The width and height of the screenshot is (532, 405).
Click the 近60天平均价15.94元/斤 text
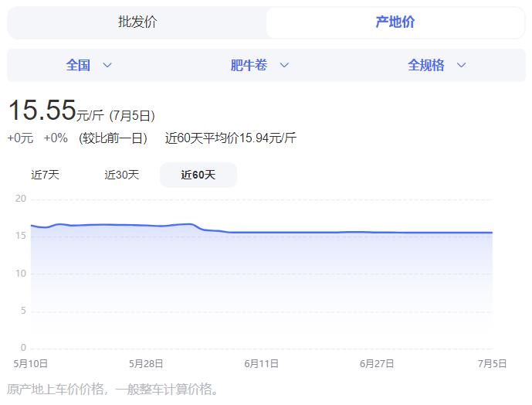(231, 138)
